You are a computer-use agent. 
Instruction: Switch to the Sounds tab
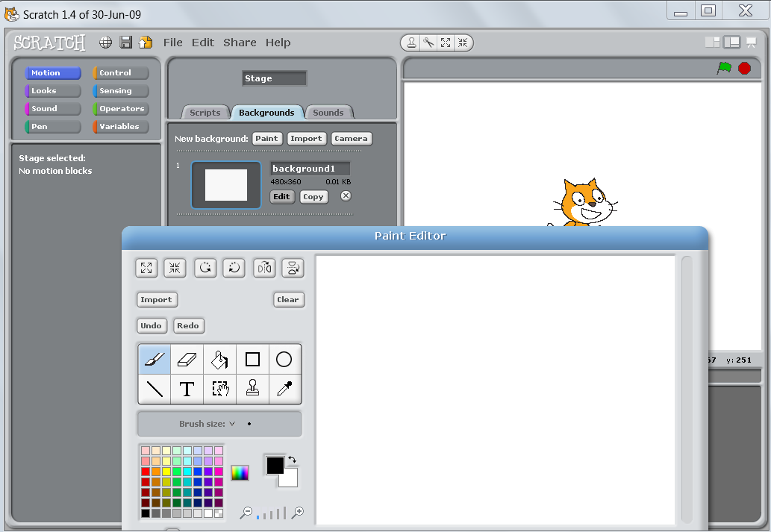(x=328, y=112)
